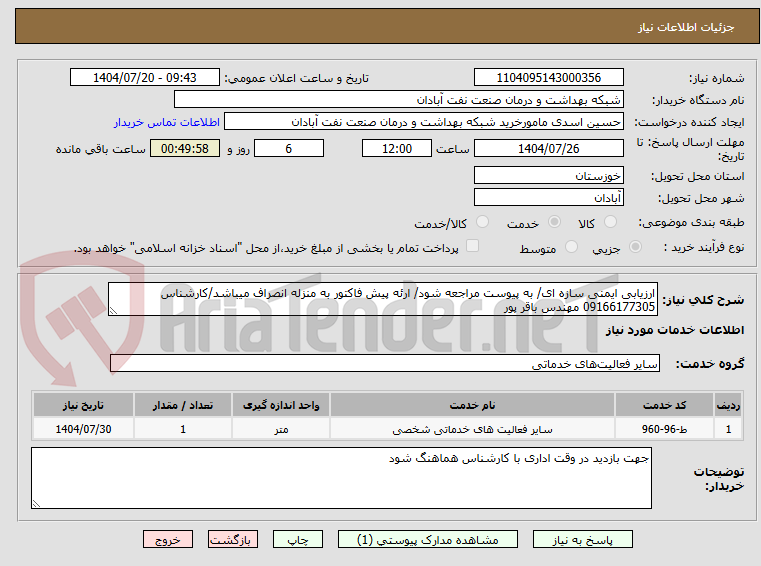Select the کالا/خدمت radio option

pos(482,222)
